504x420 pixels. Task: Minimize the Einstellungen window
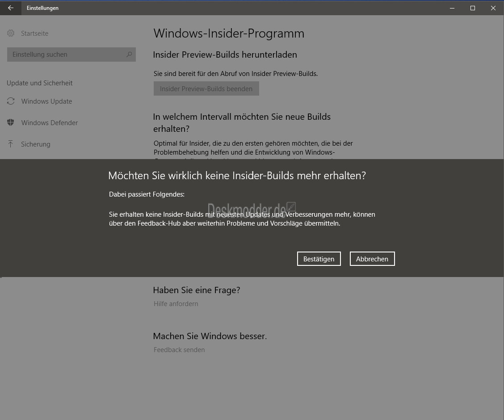(452, 8)
